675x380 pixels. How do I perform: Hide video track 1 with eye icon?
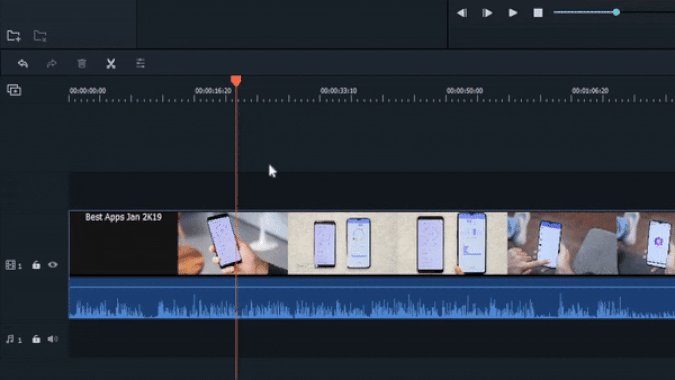click(x=53, y=265)
